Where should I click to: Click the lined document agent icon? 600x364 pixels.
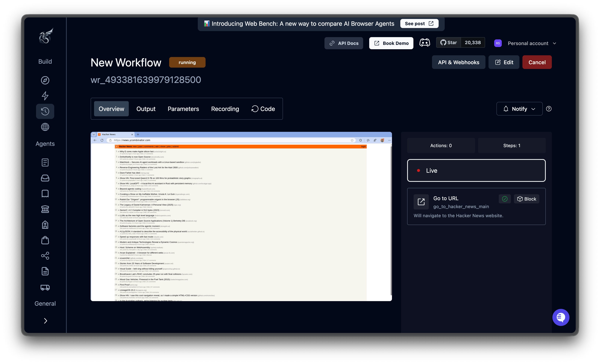(x=45, y=162)
